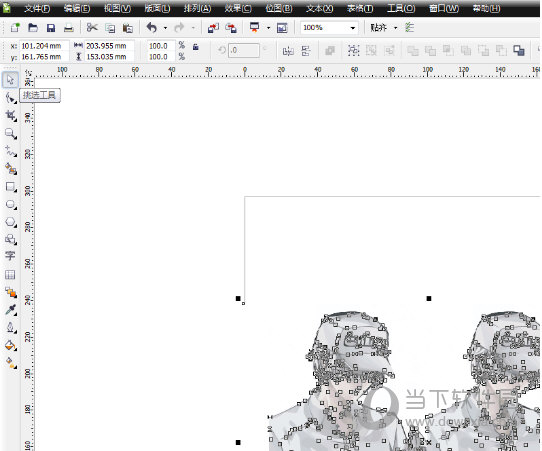The image size is (542, 451).
Task: Open the 贴齐 snap-to dropdown
Action: 395,28
